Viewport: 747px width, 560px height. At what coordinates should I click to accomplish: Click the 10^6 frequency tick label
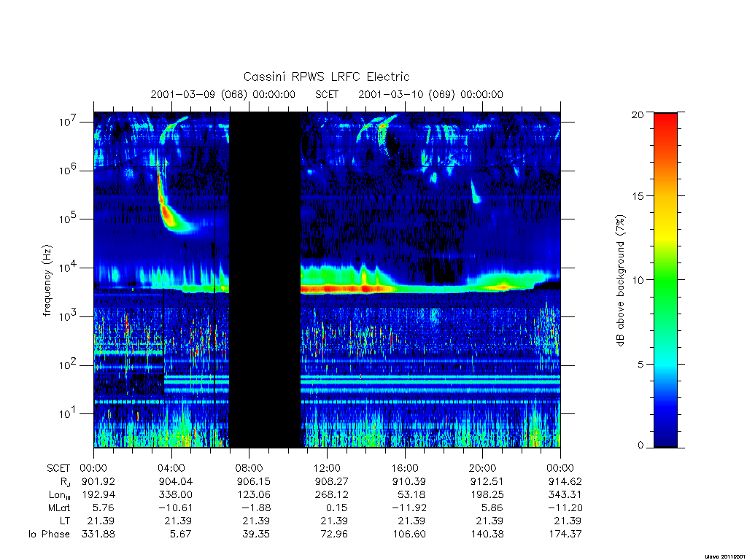click(x=69, y=170)
